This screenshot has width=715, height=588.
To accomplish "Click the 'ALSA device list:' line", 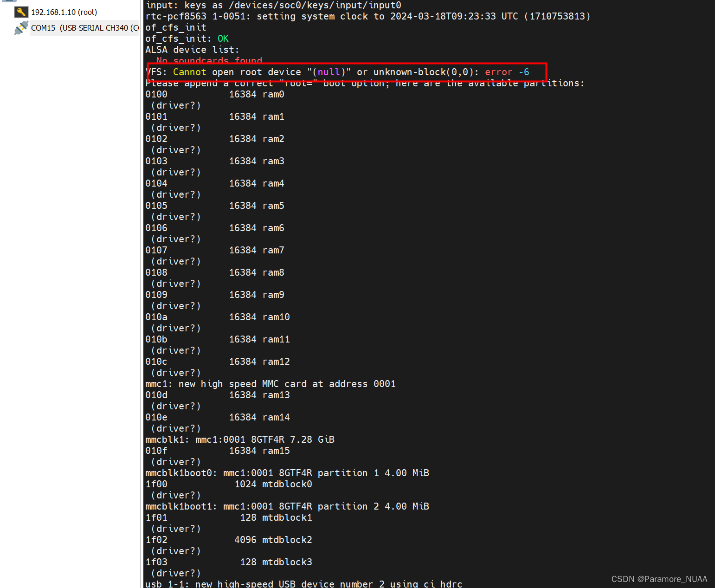I will pos(192,50).
